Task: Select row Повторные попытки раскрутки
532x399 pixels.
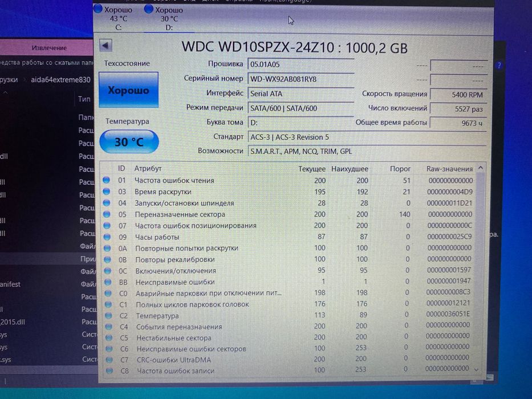Action: (289, 248)
